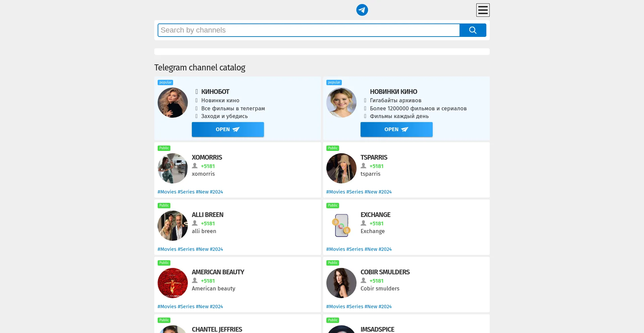The height and width of the screenshot is (333, 644).
Task: Click subscriber icon beside XOMORRIS count
Action: (x=195, y=166)
